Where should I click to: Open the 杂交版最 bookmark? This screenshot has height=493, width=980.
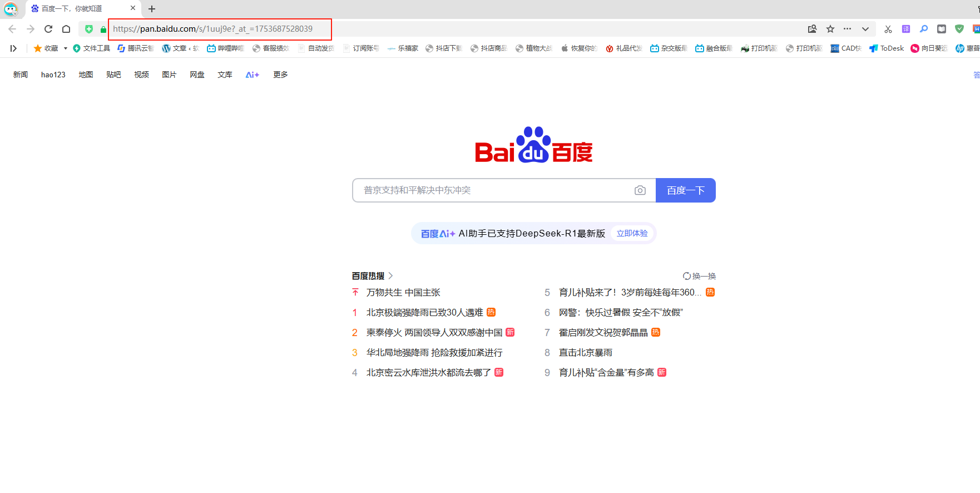[669, 48]
